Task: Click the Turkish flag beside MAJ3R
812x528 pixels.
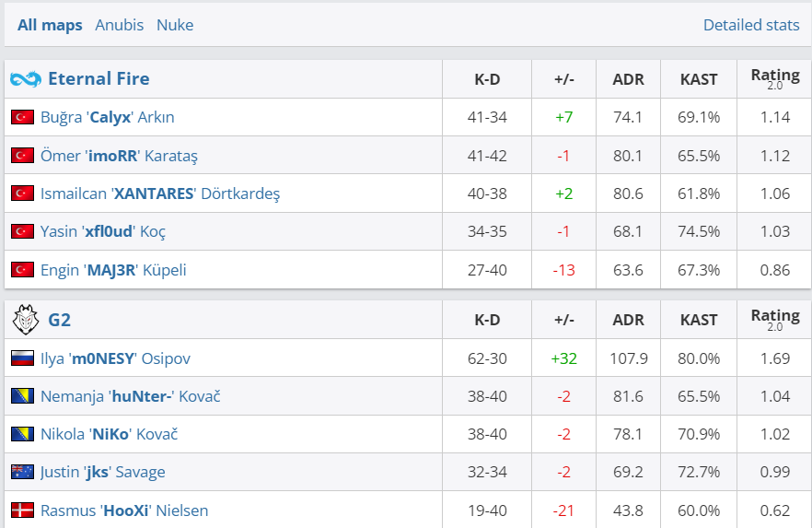Action: (x=22, y=271)
